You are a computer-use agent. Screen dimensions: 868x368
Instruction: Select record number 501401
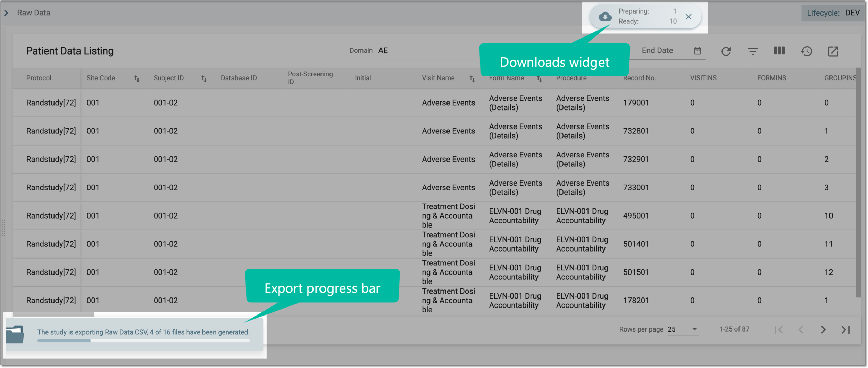(x=636, y=244)
